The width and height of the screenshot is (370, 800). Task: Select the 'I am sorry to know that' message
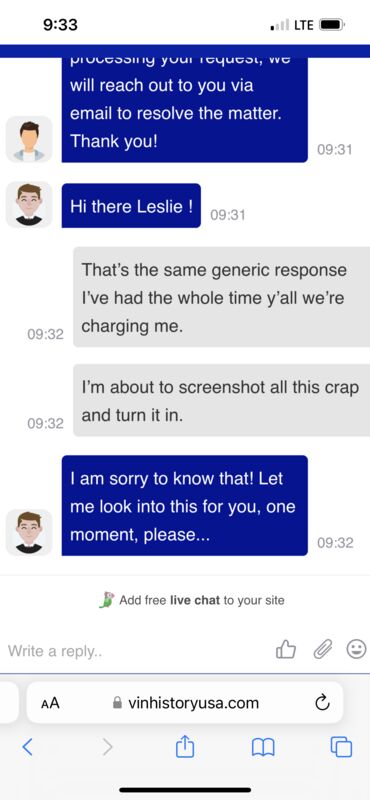coord(185,506)
